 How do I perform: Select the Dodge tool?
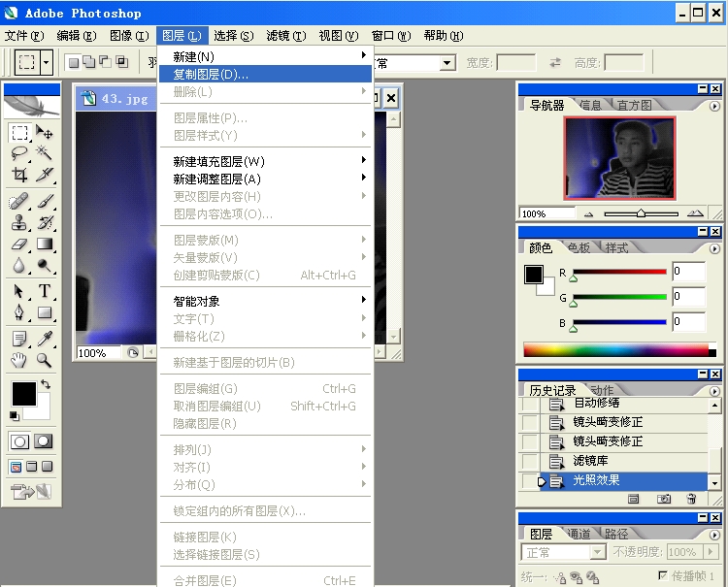(45, 266)
